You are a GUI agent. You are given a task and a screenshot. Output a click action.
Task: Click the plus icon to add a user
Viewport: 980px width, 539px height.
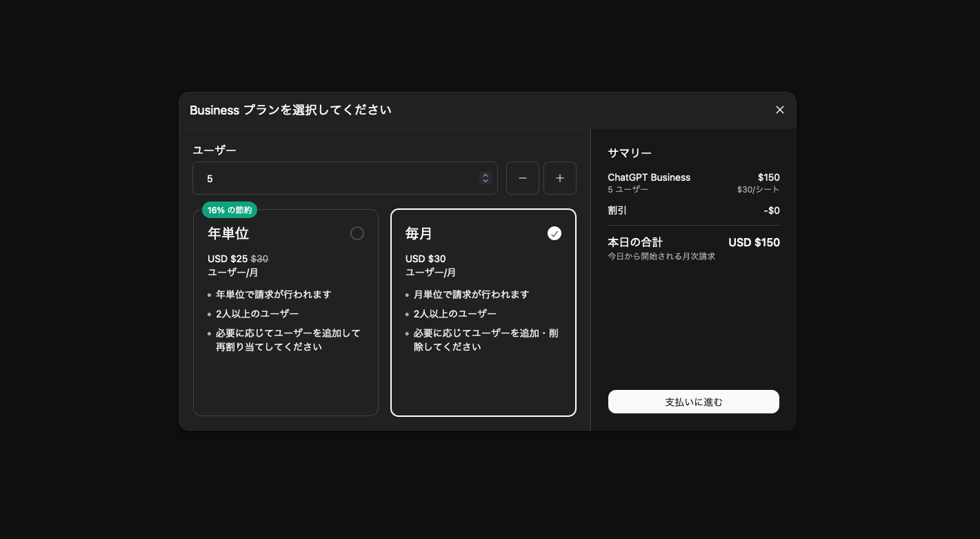[x=560, y=178]
